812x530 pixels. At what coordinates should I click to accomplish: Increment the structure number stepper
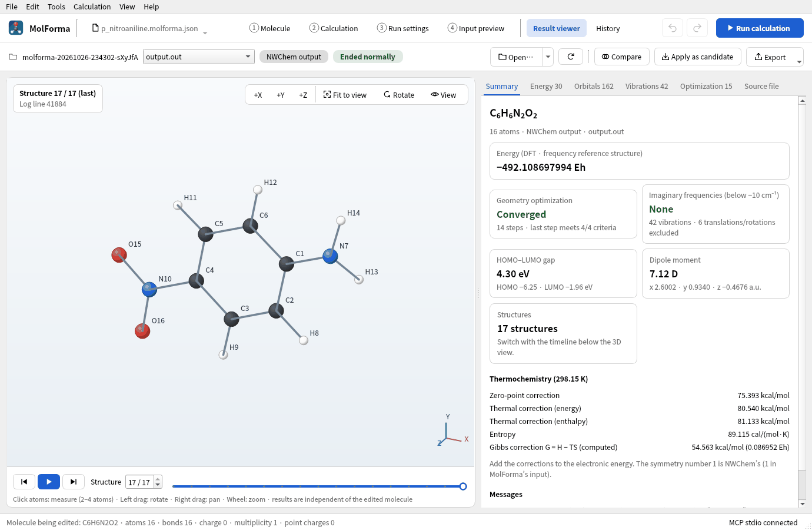coord(158,479)
